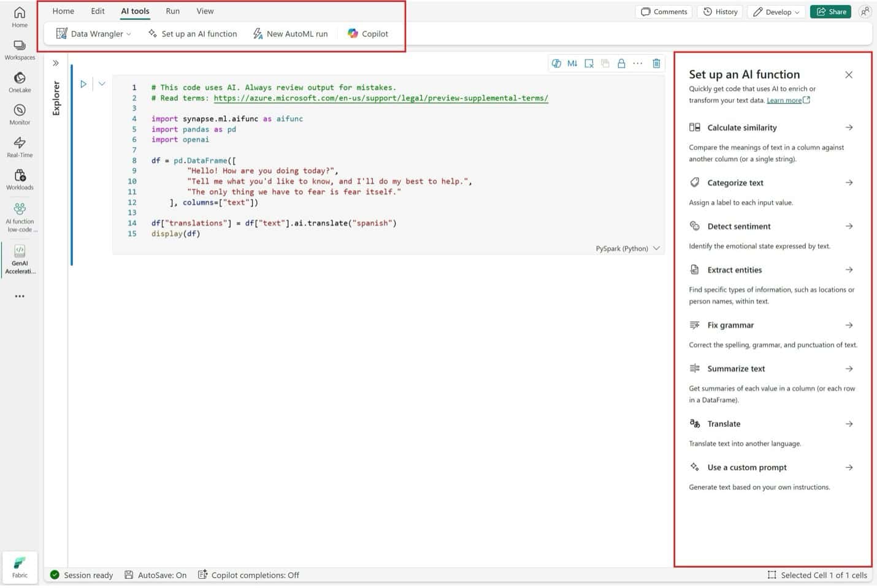
Task: Choose Summarize text AI function
Action: (772, 368)
